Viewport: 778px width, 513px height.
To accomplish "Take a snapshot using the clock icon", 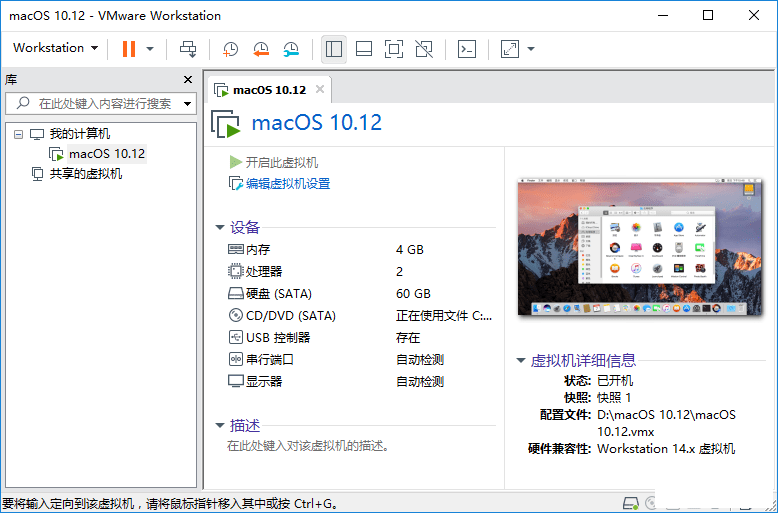I will point(230,48).
